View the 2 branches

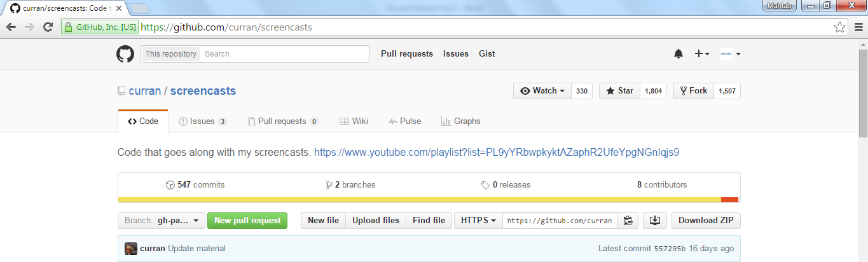[x=350, y=185]
